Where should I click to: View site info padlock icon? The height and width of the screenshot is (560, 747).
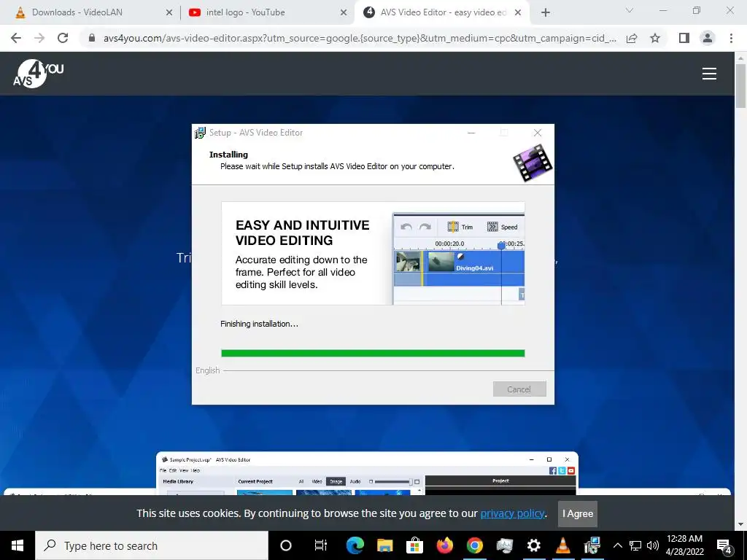coord(92,38)
